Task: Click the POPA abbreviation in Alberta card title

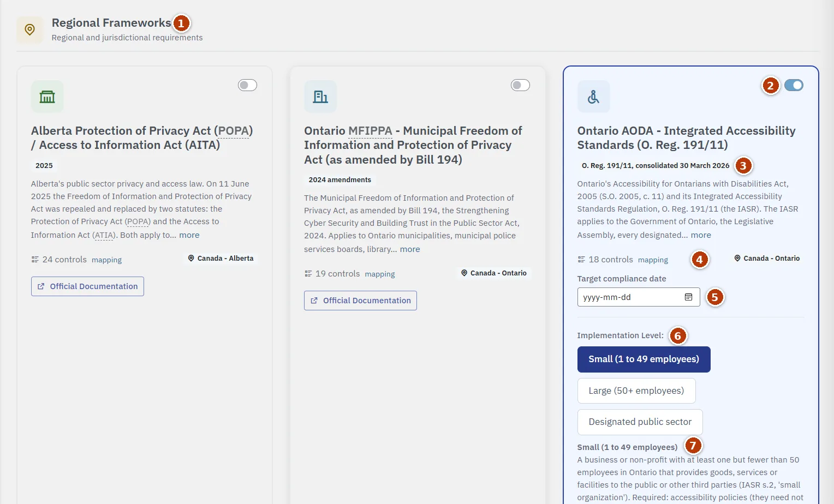Action: pos(233,131)
